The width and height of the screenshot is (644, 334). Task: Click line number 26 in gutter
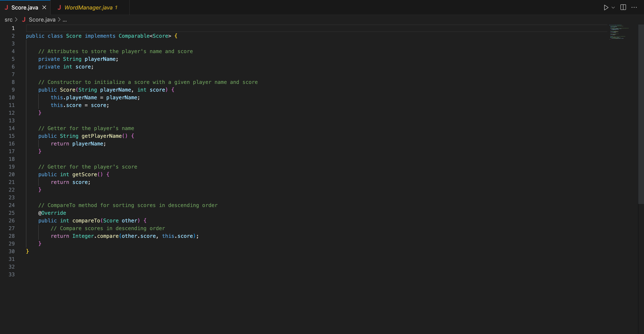12,221
